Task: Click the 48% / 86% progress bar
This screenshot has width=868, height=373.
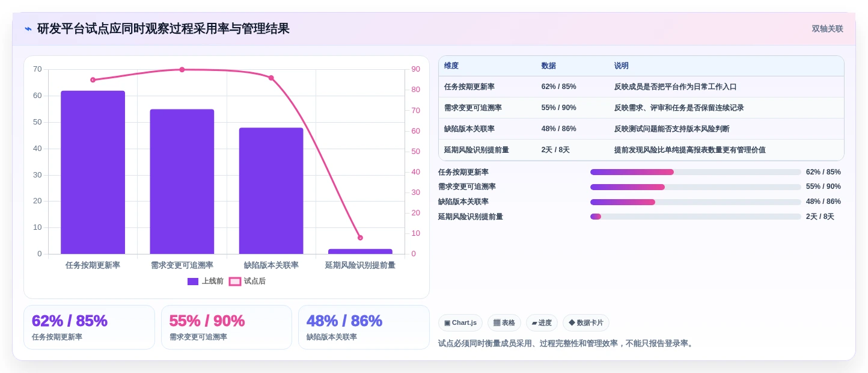Action: (x=695, y=202)
